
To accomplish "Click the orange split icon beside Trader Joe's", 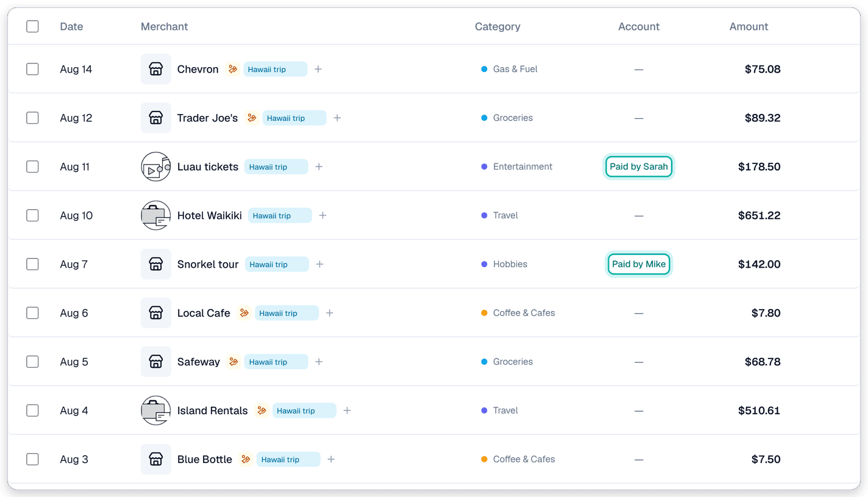I will click(x=252, y=118).
